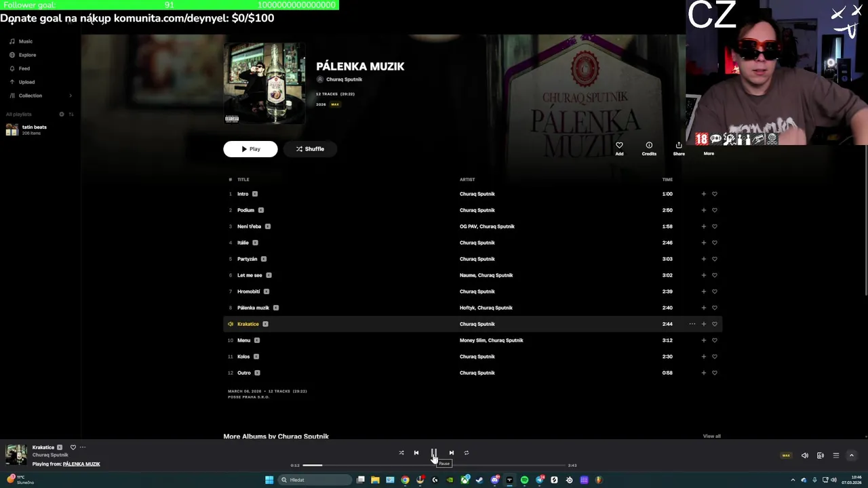Screen dimensions: 868x488
Task: Select the Kolos track title
Action: [x=243, y=357]
